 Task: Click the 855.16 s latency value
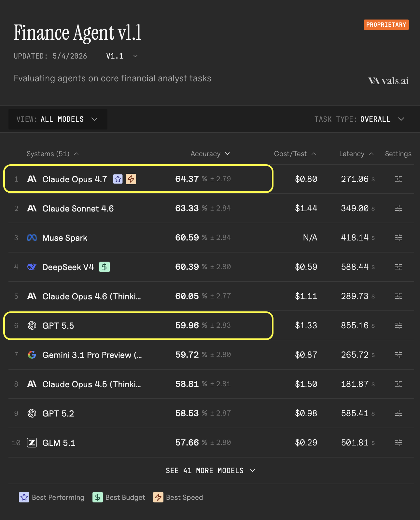click(358, 325)
